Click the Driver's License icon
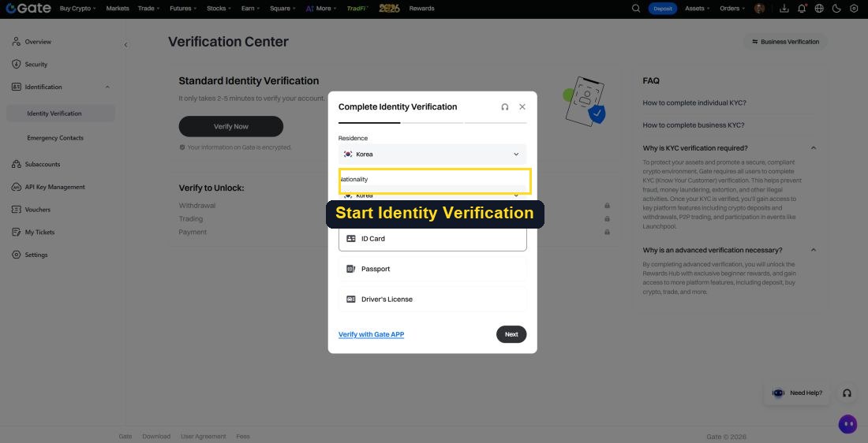This screenshot has height=443, width=868. coord(351,300)
